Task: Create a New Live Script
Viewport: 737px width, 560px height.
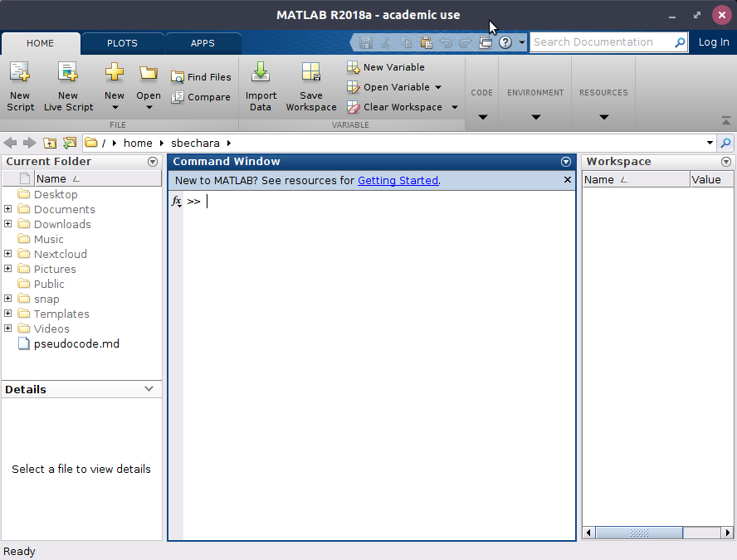Action: pos(69,86)
